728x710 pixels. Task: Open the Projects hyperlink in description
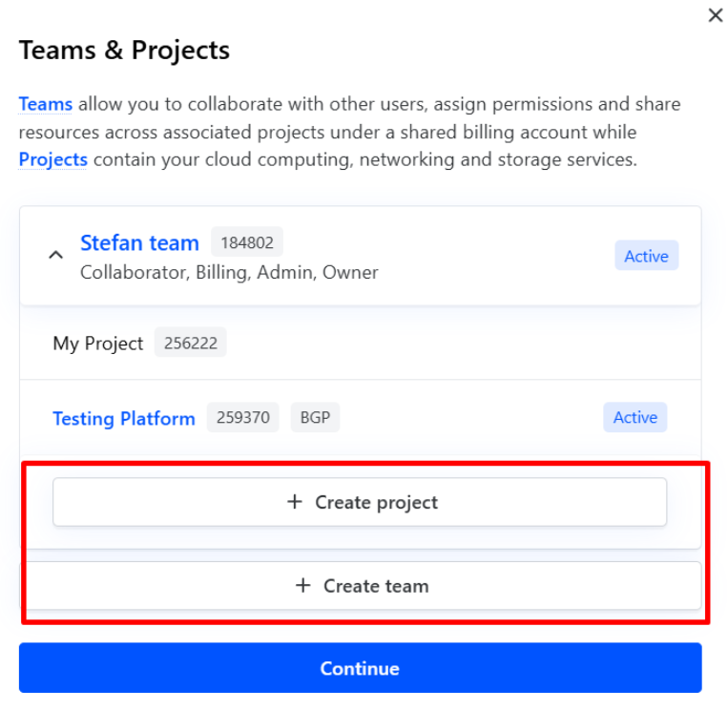[52, 159]
